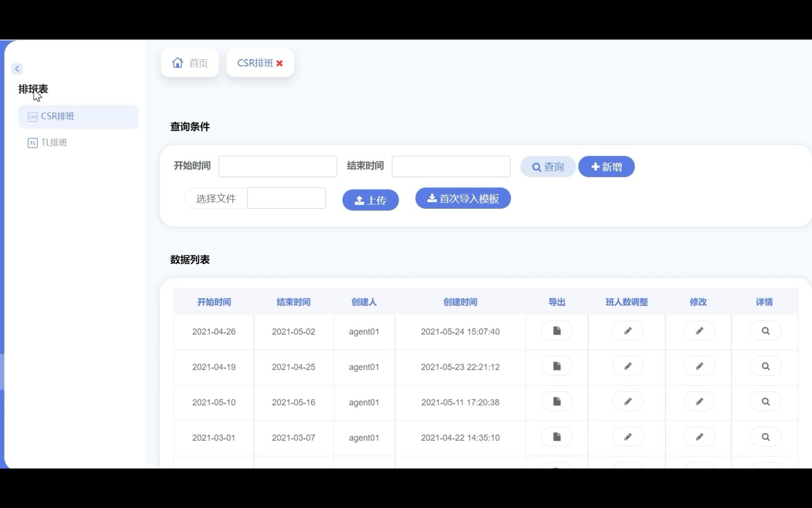The image size is (812, 508).
Task: Adjust shift headcount for 2021-05-10 row
Action: tap(628, 401)
